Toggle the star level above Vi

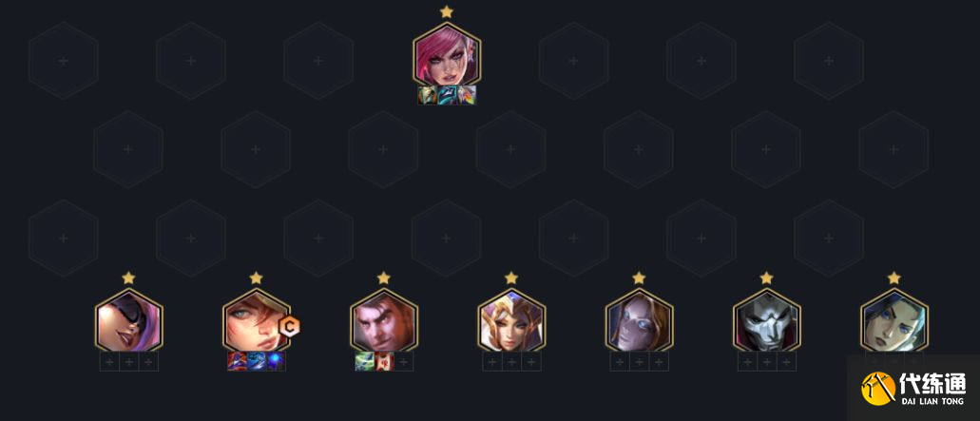pos(446,11)
